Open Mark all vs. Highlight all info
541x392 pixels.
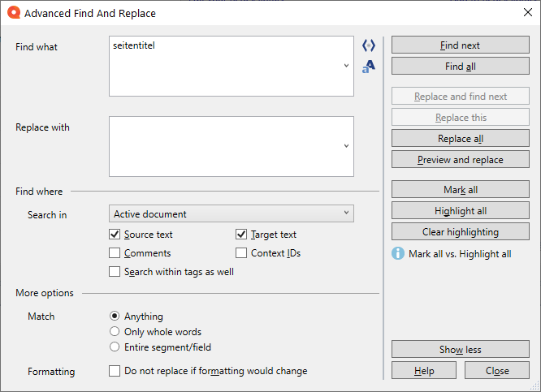pyautogui.click(x=460, y=254)
